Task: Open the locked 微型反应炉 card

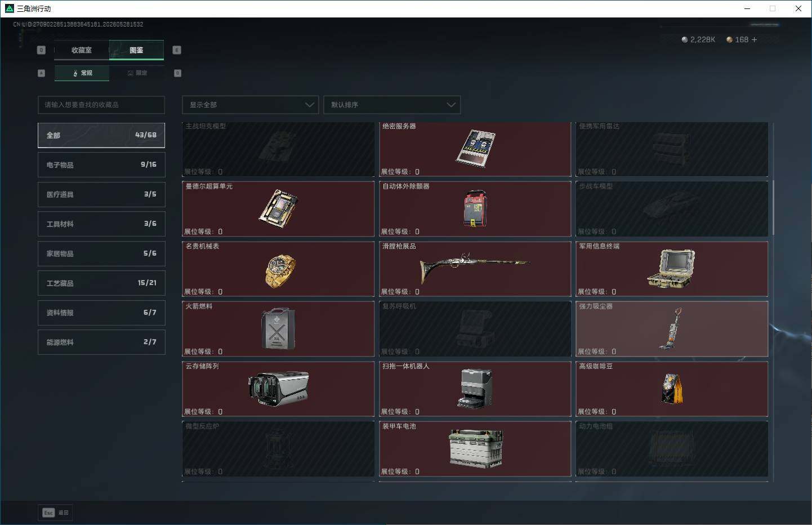Action: pyautogui.click(x=278, y=449)
